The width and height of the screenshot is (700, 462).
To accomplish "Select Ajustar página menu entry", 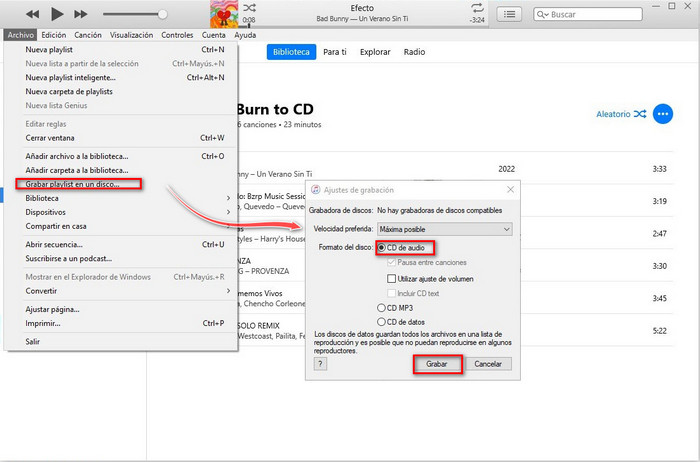I will tap(121, 309).
